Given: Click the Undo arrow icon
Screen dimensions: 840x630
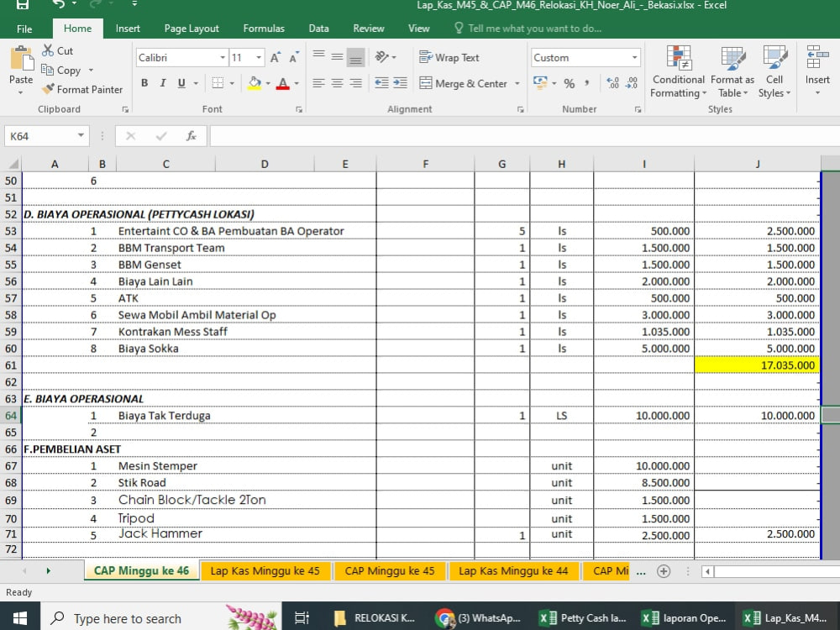Looking at the screenshot, I should (x=59, y=5).
